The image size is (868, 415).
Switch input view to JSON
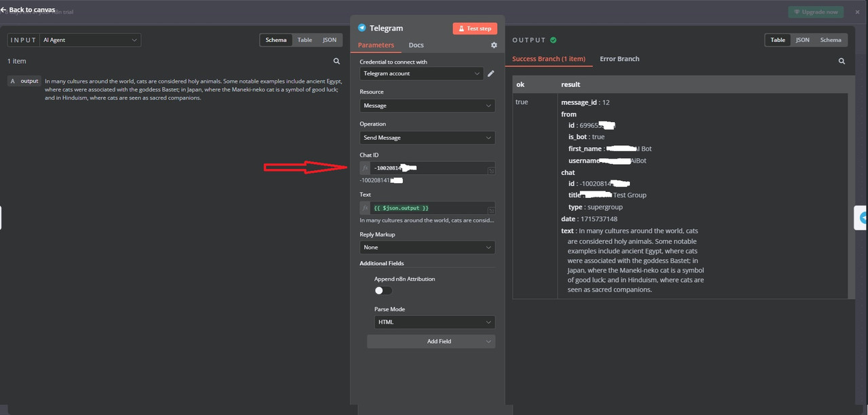click(x=330, y=40)
